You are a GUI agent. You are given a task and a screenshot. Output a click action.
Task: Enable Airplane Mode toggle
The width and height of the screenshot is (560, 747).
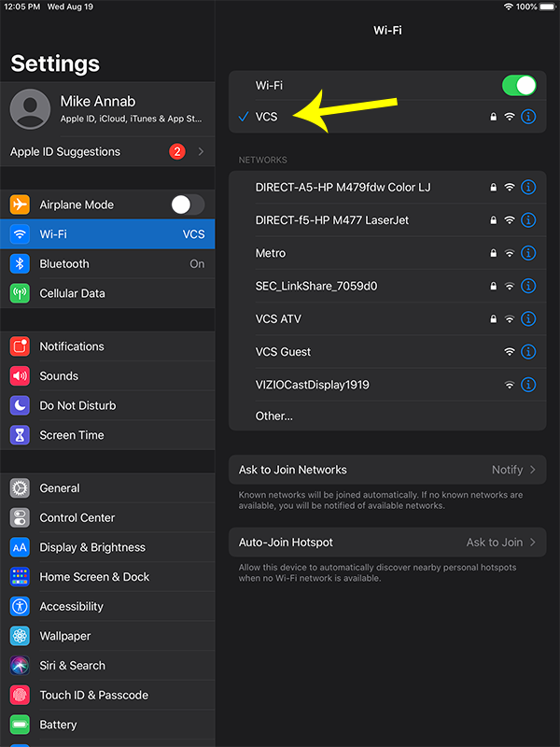187,204
